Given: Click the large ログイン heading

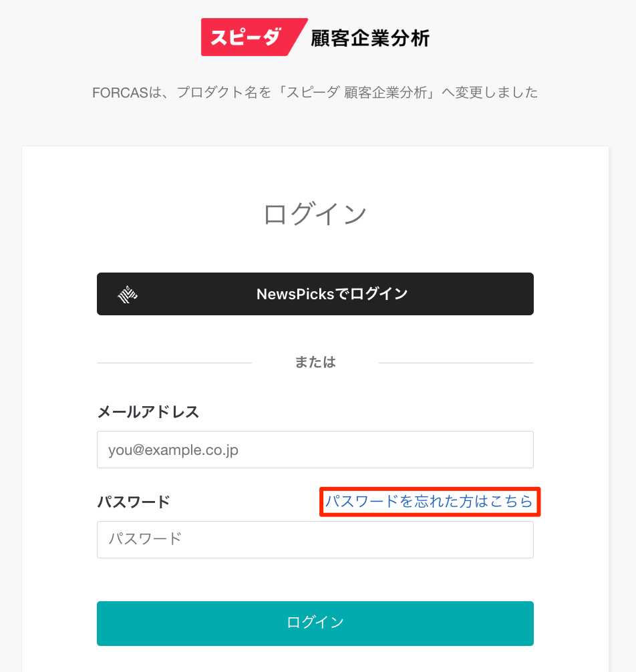Looking at the screenshot, I should point(315,214).
